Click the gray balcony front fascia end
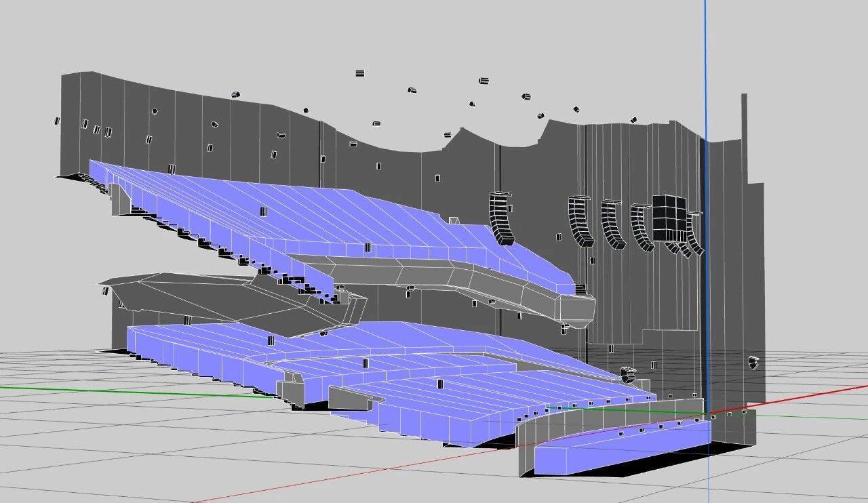The width and height of the screenshot is (868, 503). 576,310
